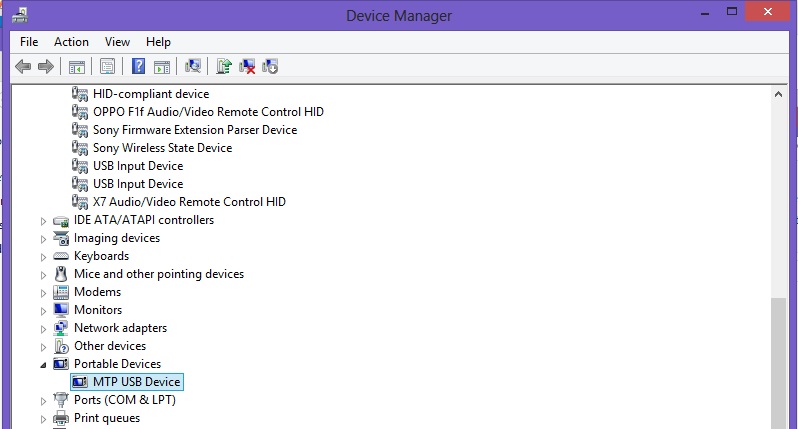Expand the Other devices node
798x429 pixels.
click(x=43, y=347)
